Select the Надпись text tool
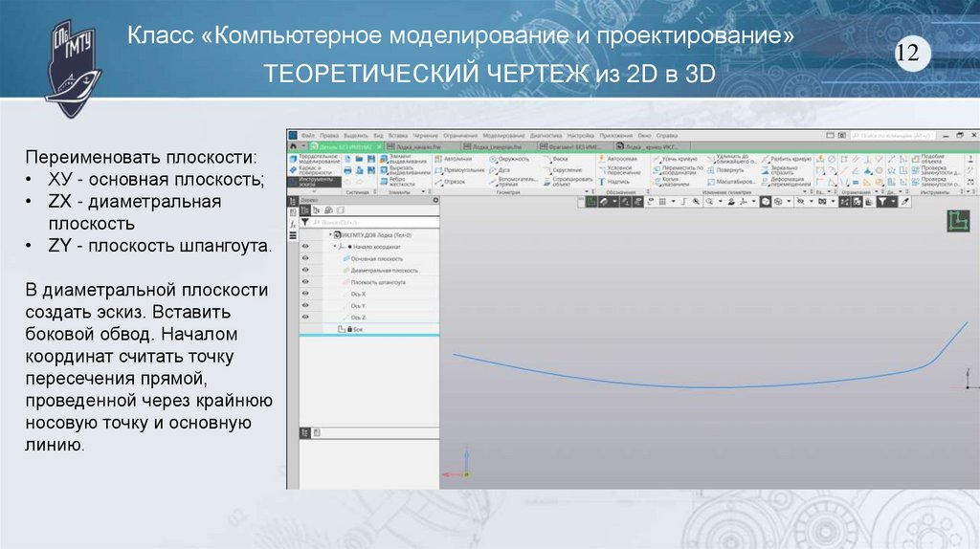The height and width of the screenshot is (549, 980). (613, 182)
